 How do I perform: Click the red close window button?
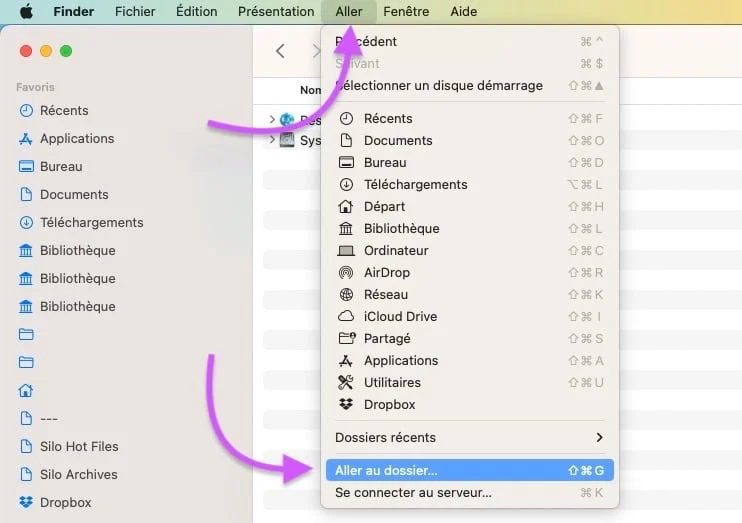(x=26, y=51)
